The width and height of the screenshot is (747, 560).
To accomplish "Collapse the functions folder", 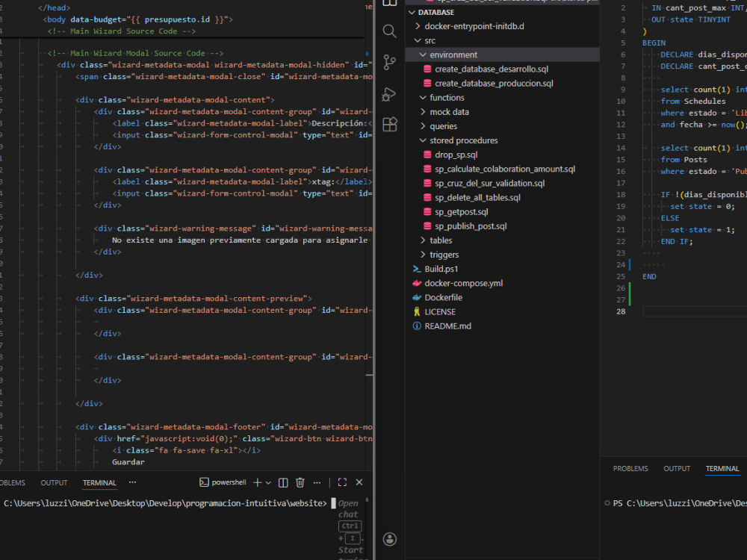I will (423, 98).
